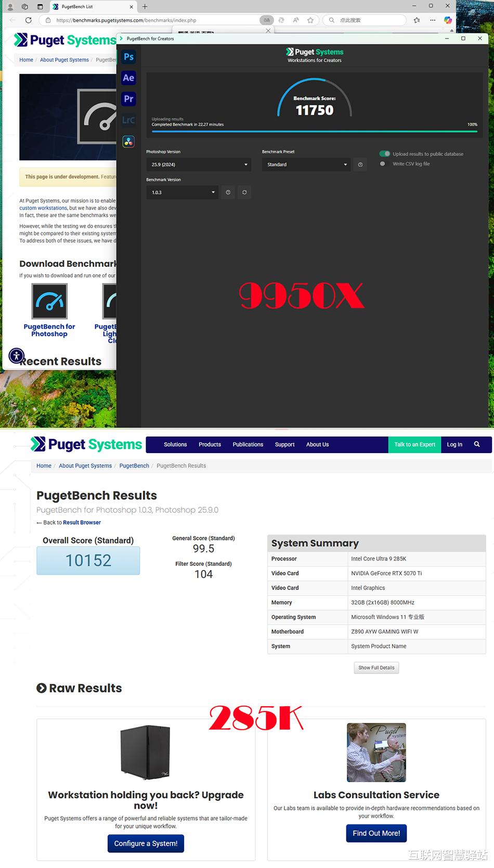Open browser settings and more ellipsis
This screenshot has width=494, height=868.
(x=433, y=20)
